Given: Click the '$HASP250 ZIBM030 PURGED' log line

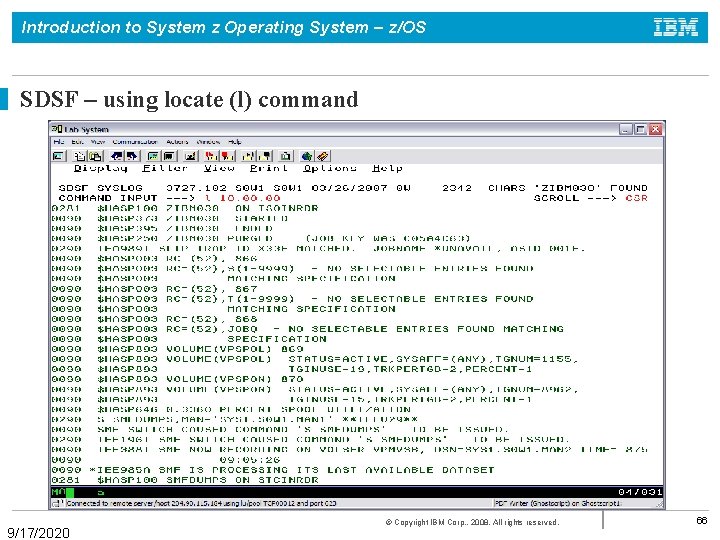Looking at the screenshot, I should (261, 238).
